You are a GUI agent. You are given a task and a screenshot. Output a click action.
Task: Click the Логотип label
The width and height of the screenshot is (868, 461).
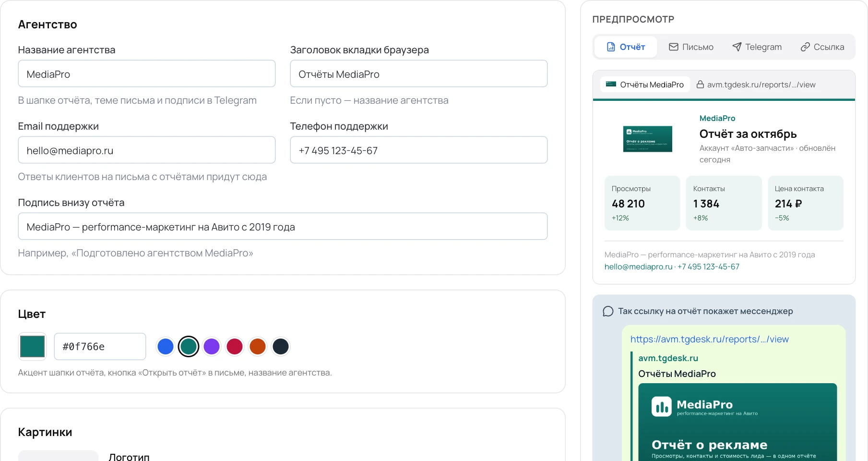click(129, 457)
